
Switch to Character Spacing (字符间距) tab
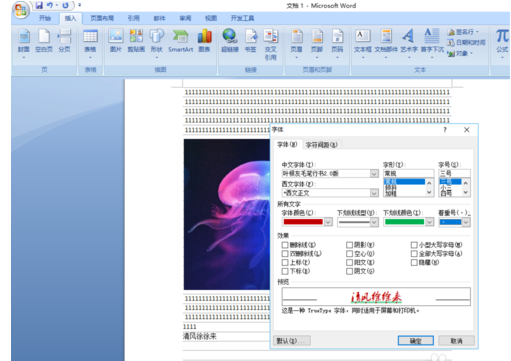pos(322,145)
